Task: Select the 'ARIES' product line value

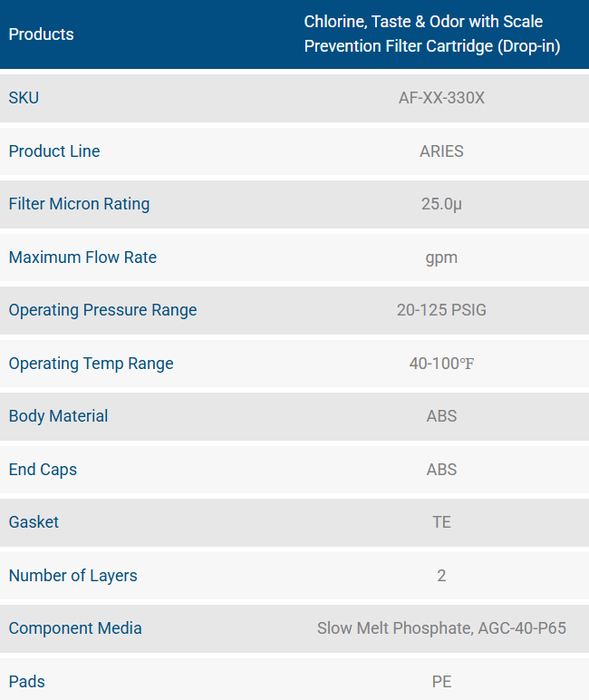Action: [441, 151]
